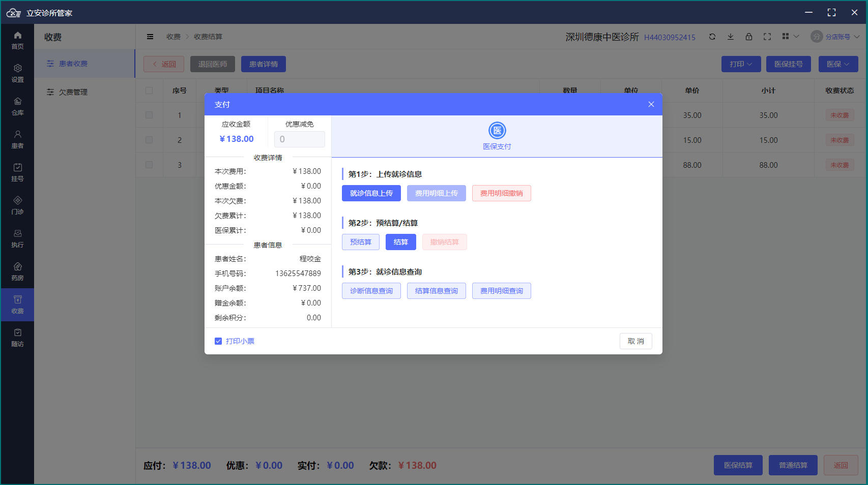Check the row 2 checkbox
Image resolution: width=868 pixels, height=485 pixels.
pyautogui.click(x=149, y=140)
